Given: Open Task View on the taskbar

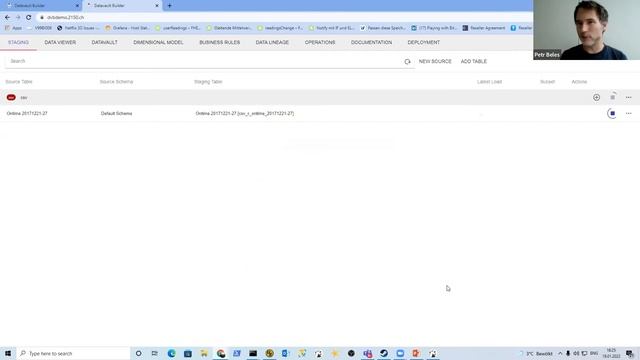Looking at the screenshot, I should coord(155,353).
